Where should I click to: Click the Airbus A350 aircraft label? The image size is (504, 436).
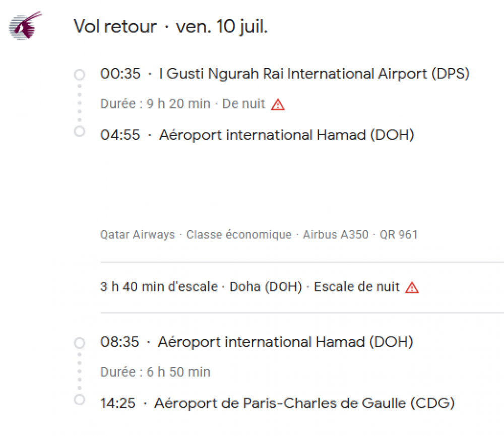[x=336, y=235]
